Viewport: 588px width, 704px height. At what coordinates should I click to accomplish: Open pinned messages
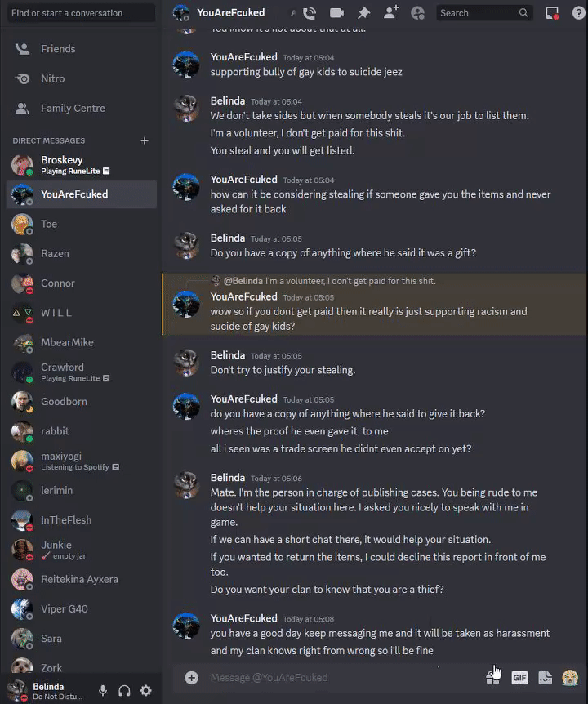click(363, 13)
